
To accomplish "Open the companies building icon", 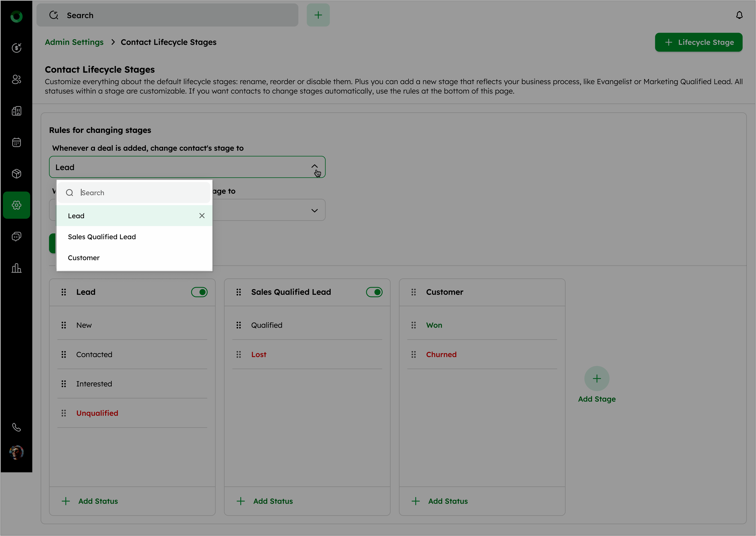I will click(17, 111).
